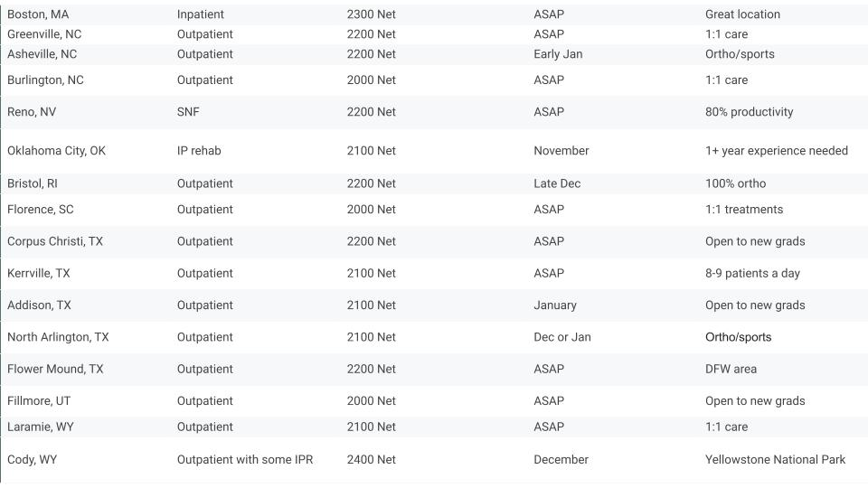Select the Late Dec start date
The height and width of the screenshot is (488, 868).
pos(557,183)
